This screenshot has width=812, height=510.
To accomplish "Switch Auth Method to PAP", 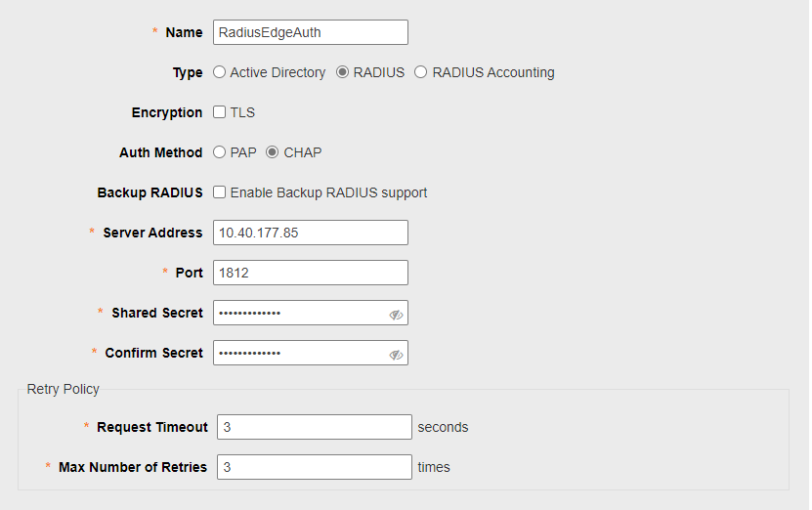I will coord(219,152).
